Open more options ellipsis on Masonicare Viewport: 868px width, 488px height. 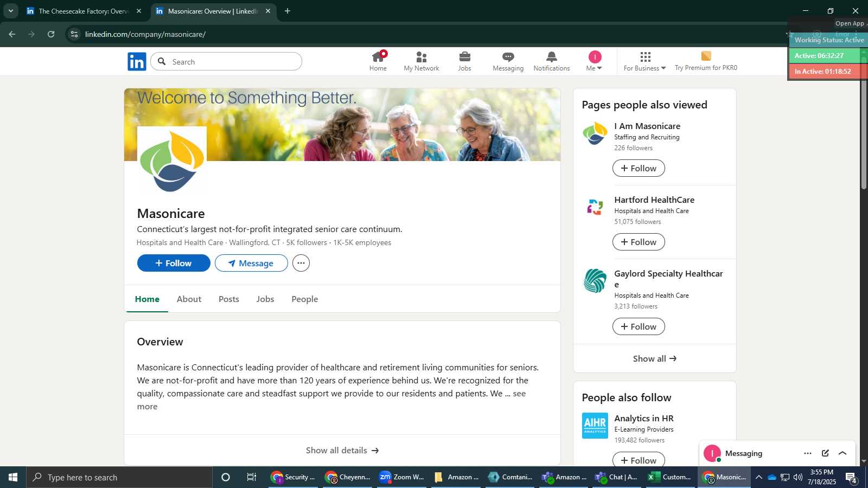(x=301, y=263)
